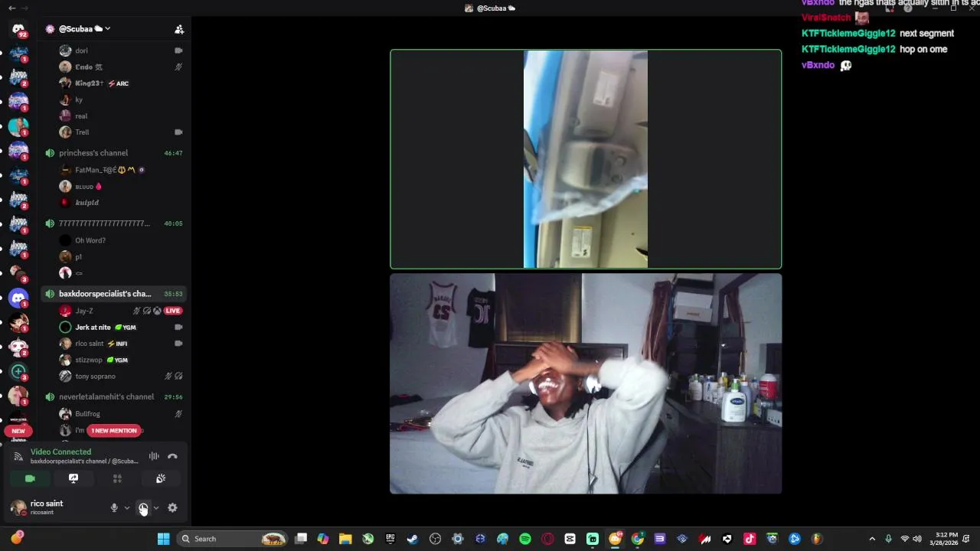The image size is (980, 551).
Task: Select user kuipid in voice list
Action: [122, 202]
